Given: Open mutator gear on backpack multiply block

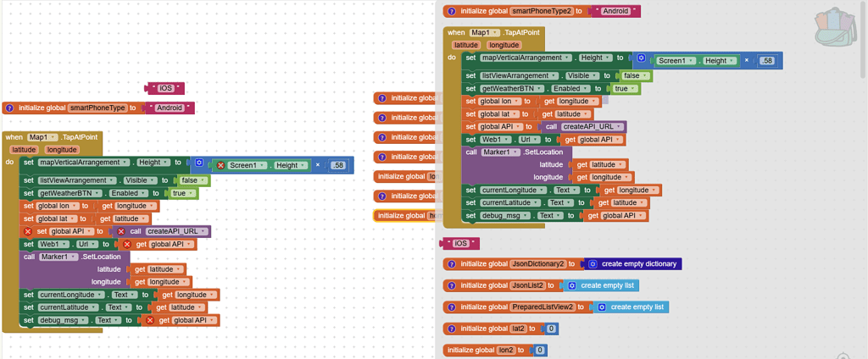Looking at the screenshot, I should click(x=641, y=58).
